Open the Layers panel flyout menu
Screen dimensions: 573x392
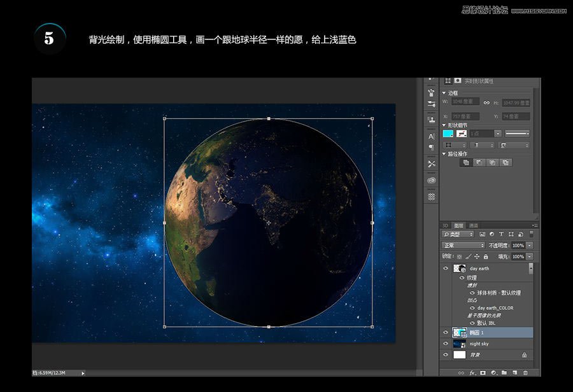[x=535, y=225]
